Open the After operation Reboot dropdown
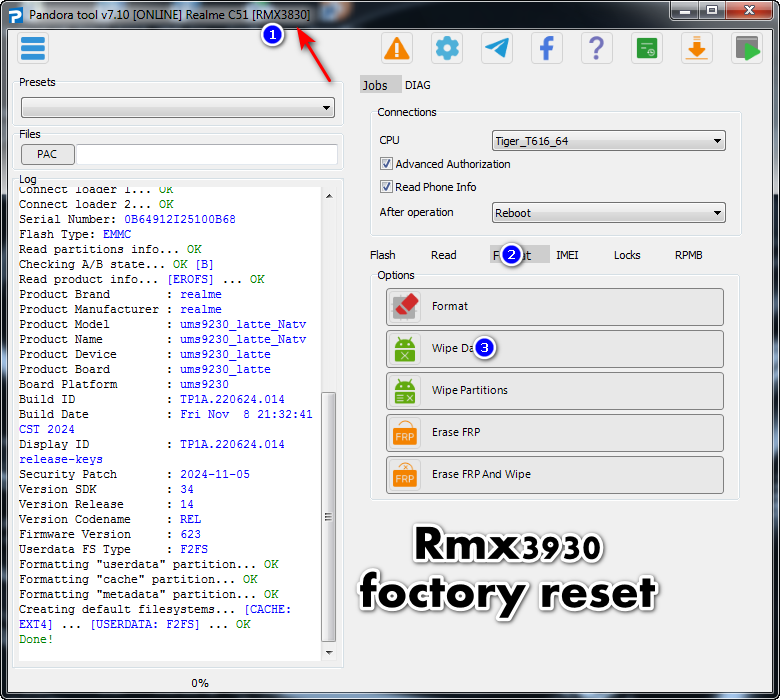Image resolution: width=780 pixels, height=700 pixels. [608, 212]
